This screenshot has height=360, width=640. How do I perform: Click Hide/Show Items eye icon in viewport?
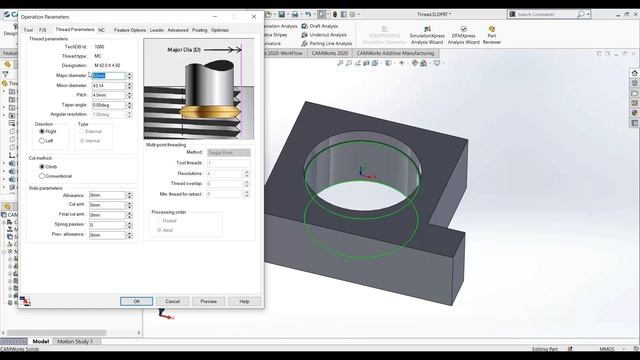402,63
